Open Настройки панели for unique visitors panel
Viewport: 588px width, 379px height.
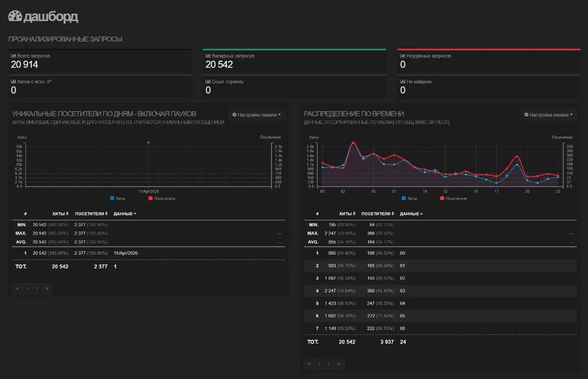[x=257, y=115]
